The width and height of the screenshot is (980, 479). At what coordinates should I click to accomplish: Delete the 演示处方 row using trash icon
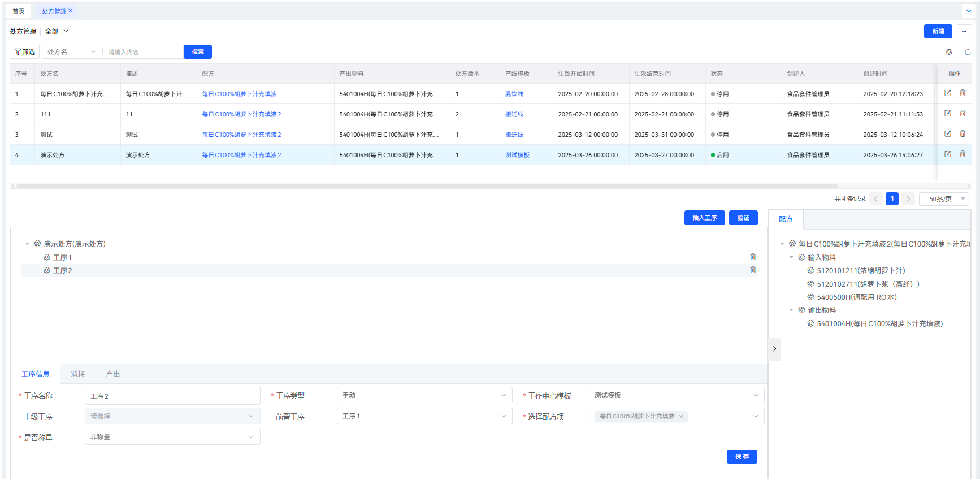[x=962, y=154]
